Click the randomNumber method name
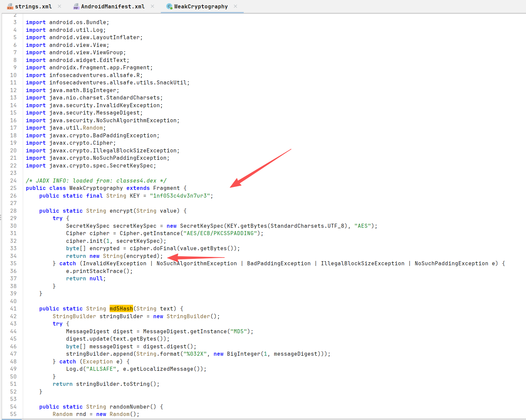The height and width of the screenshot is (420, 526). (x=129, y=407)
